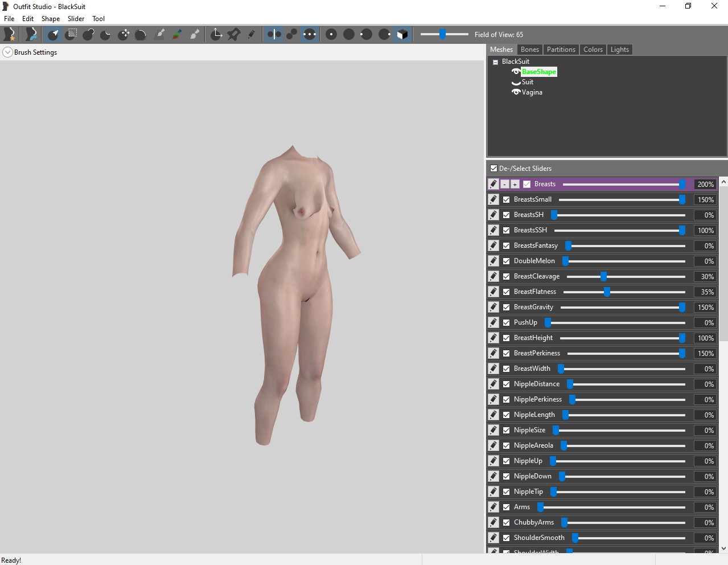Click the edit pencil for Arms slider
The width and height of the screenshot is (728, 565).
click(x=493, y=507)
